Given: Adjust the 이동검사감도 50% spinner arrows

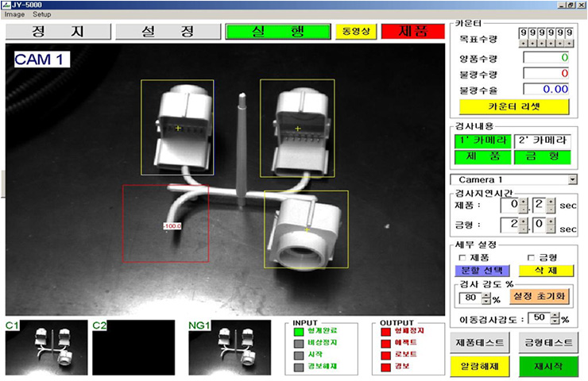Looking at the screenshot, I should [x=554, y=318].
